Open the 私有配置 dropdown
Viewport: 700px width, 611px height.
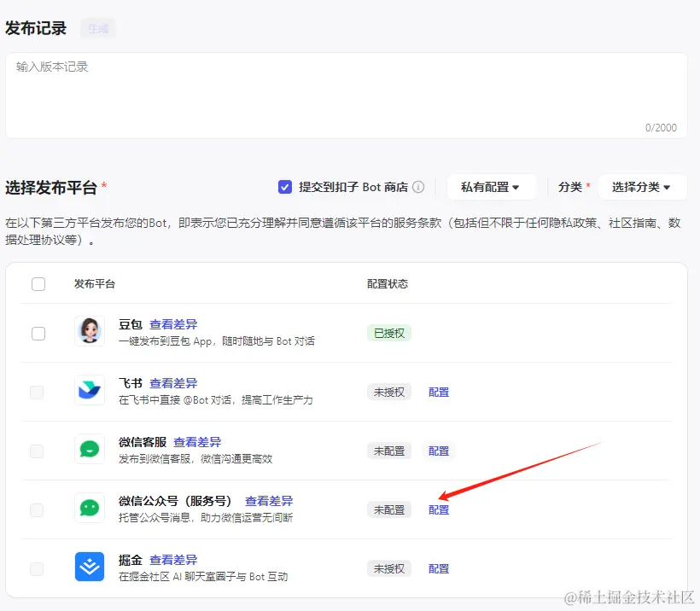(x=492, y=187)
